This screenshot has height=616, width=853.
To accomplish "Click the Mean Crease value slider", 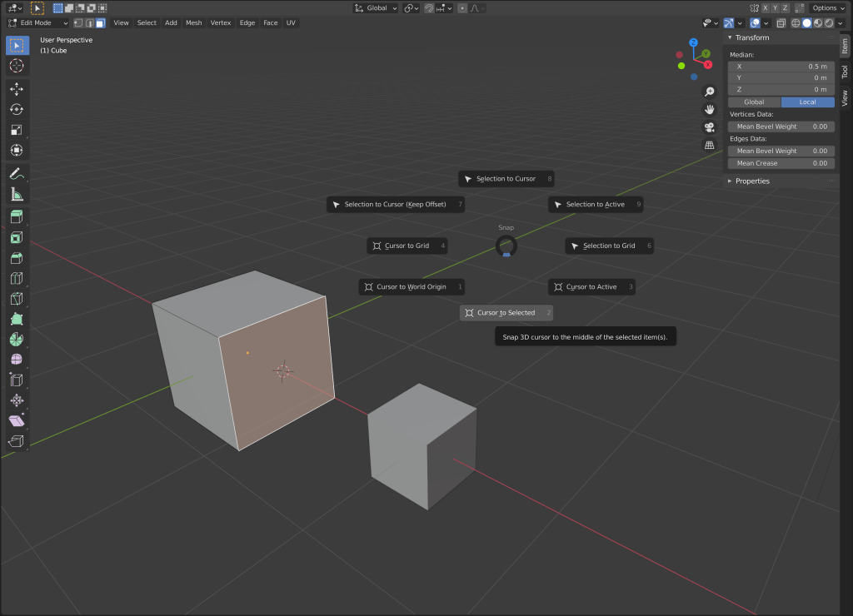I will click(781, 163).
